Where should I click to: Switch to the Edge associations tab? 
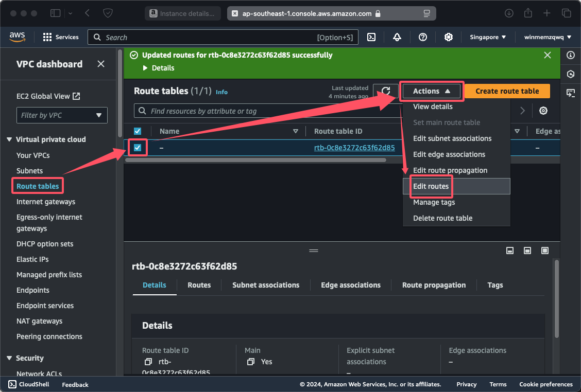click(x=351, y=285)
